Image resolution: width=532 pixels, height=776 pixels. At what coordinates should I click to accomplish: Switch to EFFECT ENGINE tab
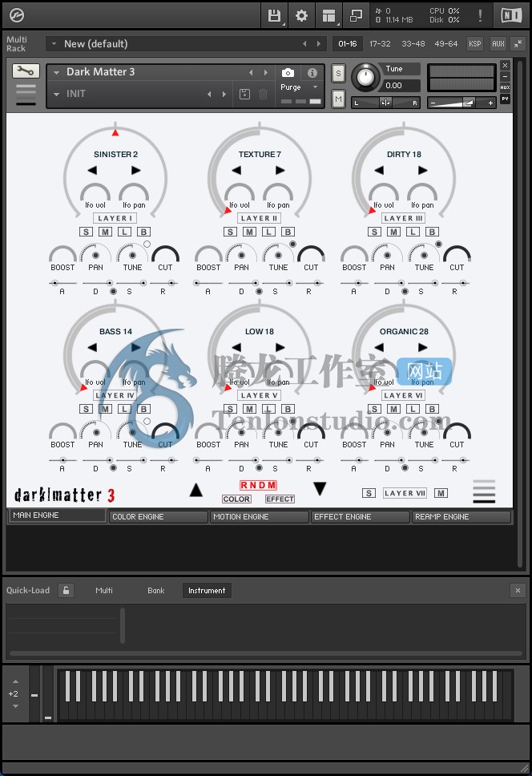(x=361, y=517)
